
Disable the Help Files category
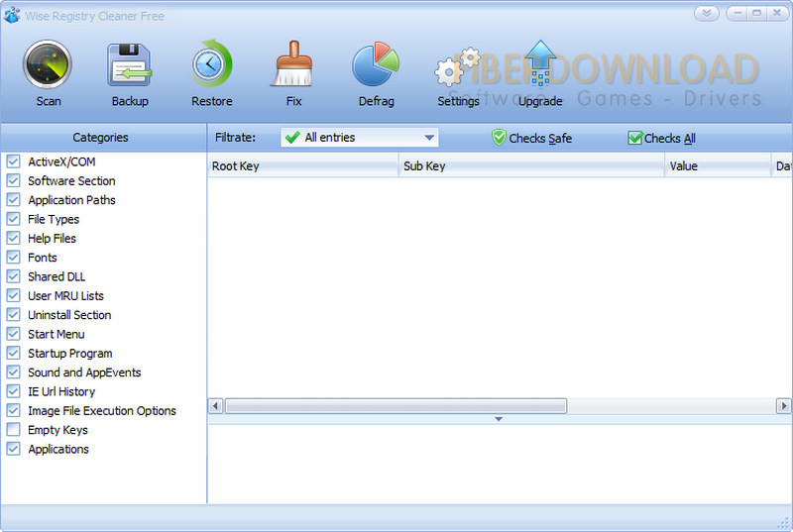pos(13,239)
